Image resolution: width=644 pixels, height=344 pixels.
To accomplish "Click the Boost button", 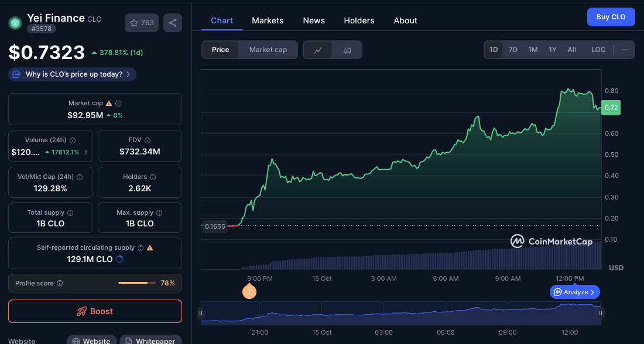I will pyautogui.click(x=95, y=311).
